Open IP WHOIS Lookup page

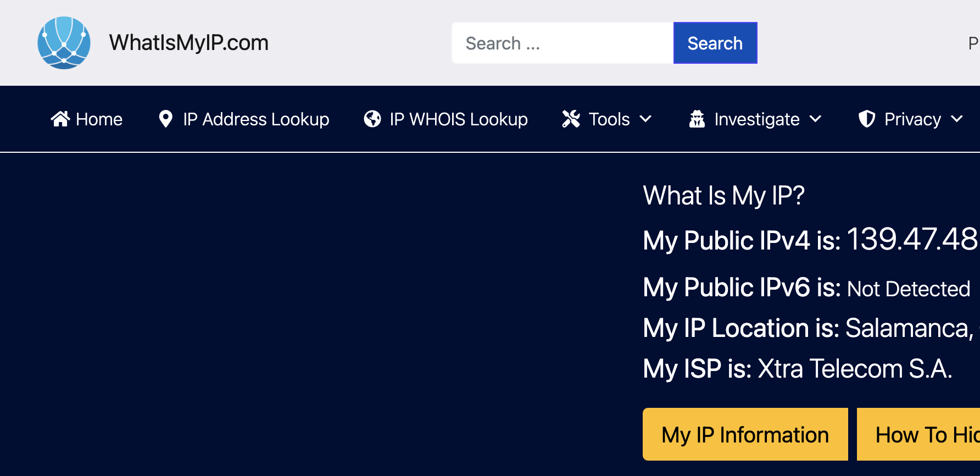point(459,119)
